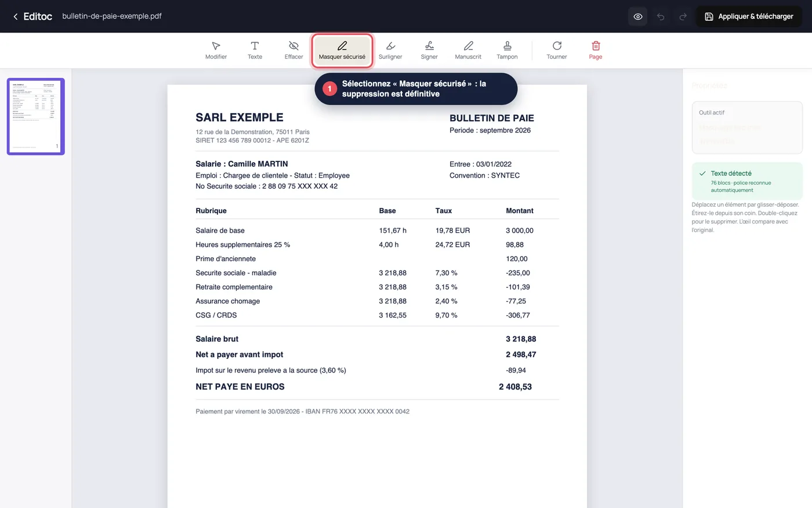
Task: Choose the Effacer tool
Action: [x=293, y=51]
